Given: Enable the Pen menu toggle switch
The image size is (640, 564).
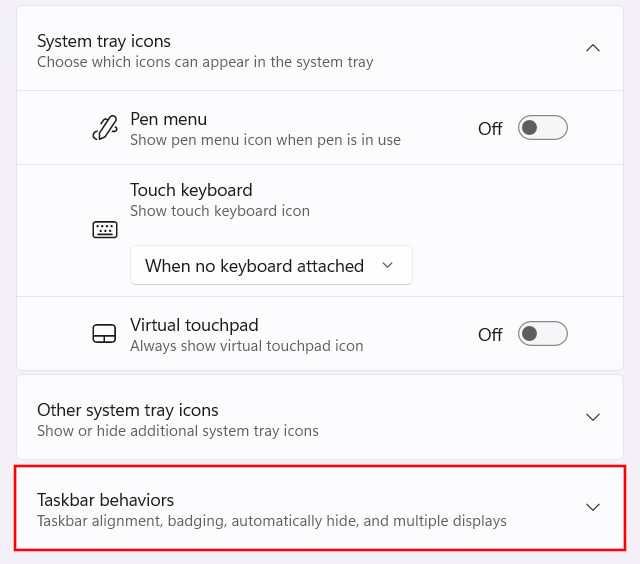Looking at the screenshot, I should pyautogui.click(x=542, y=128).
